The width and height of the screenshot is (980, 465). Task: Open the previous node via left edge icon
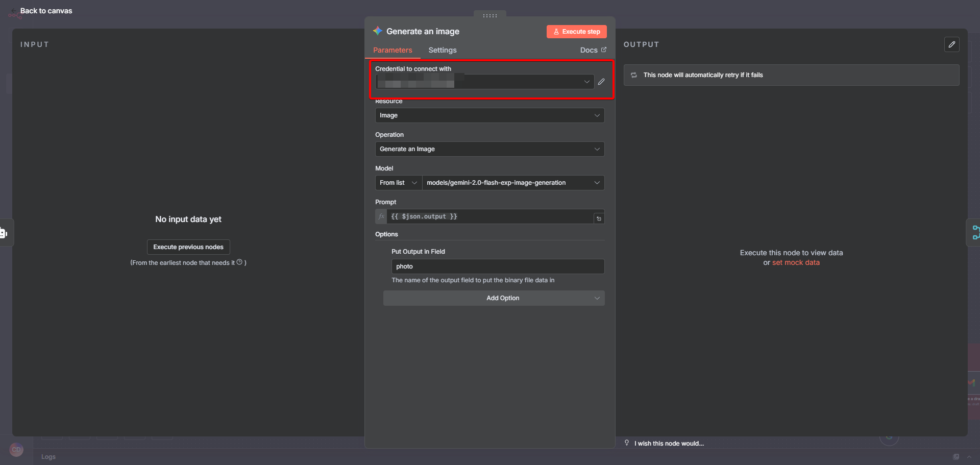(4, 233)
